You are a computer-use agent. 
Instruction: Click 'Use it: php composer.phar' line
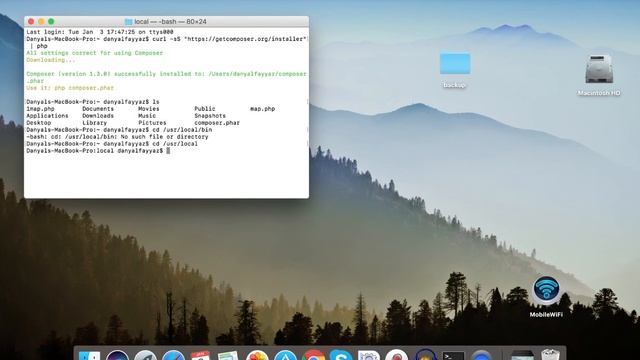[x=70, y=88]
